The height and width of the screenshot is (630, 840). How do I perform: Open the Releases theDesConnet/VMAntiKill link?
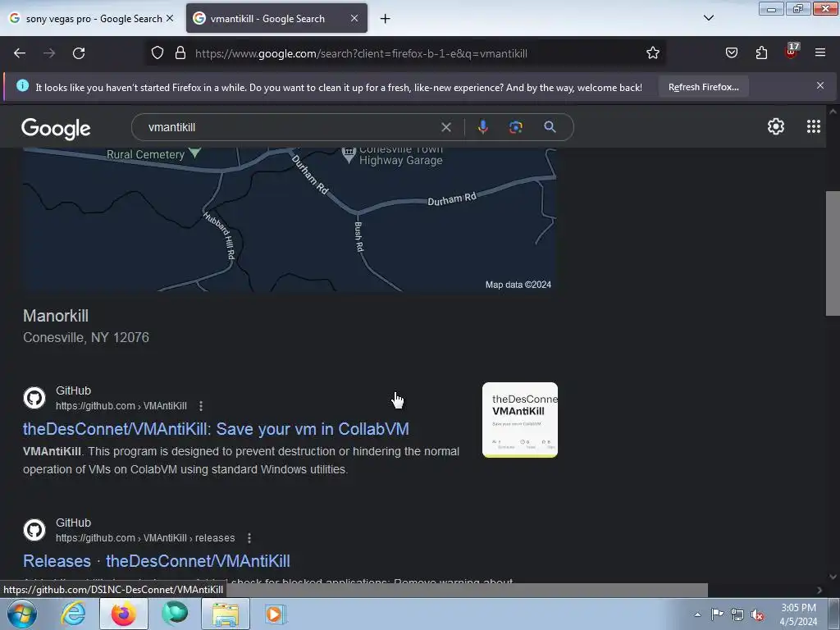(x=157, y=561)
